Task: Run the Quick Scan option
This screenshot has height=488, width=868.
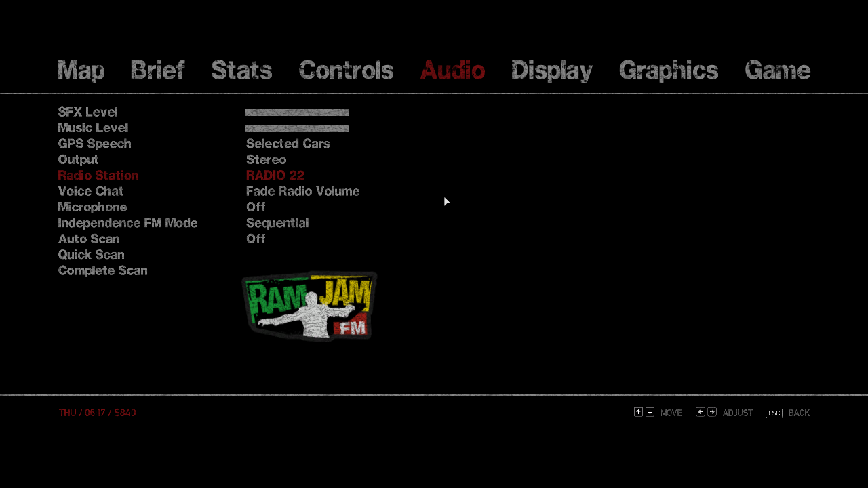Action: pyautogui.click(x=92, y=255)
